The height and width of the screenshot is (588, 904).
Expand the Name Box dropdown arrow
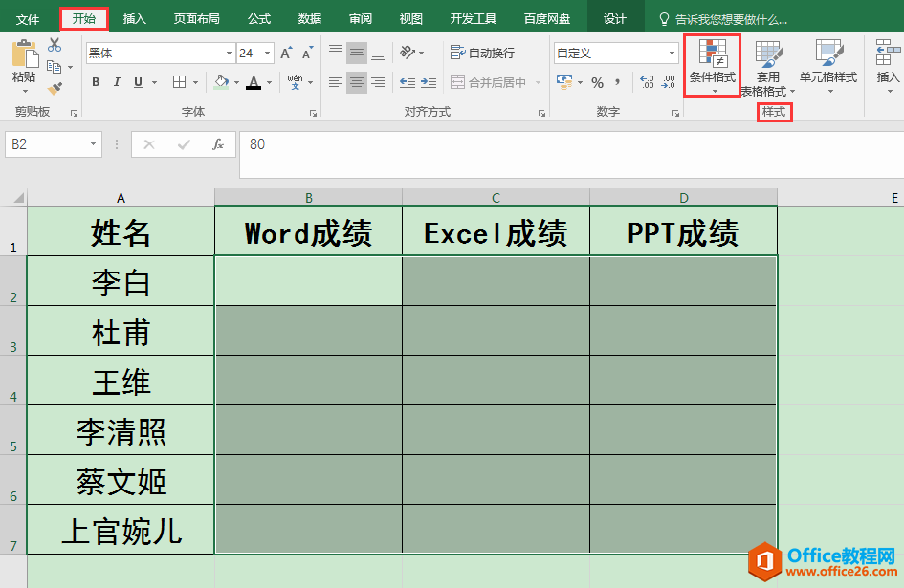[93, 143]
